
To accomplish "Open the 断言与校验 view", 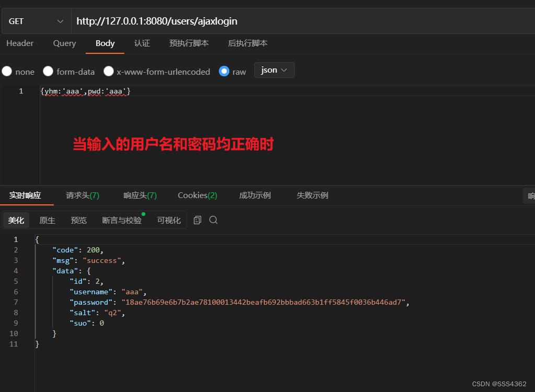I will pos(122,220).
